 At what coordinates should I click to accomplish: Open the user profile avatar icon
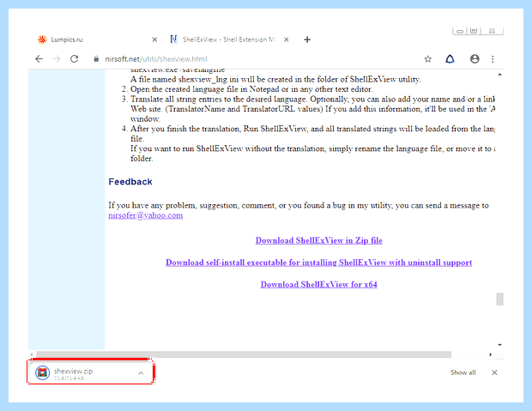475,59
